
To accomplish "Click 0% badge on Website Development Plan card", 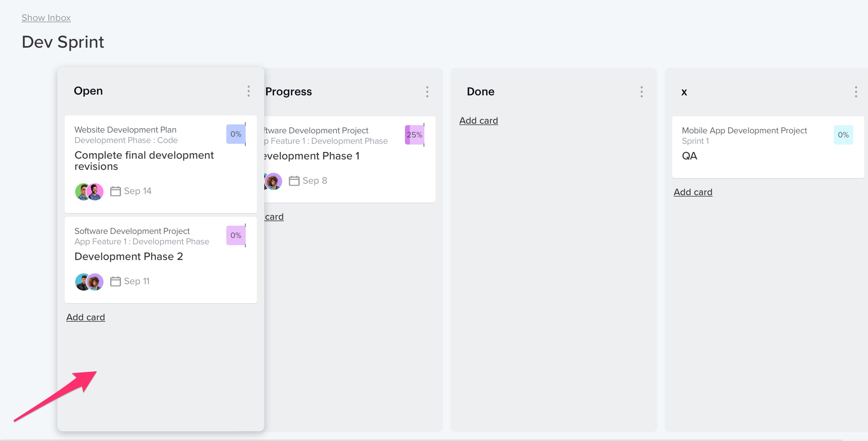I will (236, 134).
